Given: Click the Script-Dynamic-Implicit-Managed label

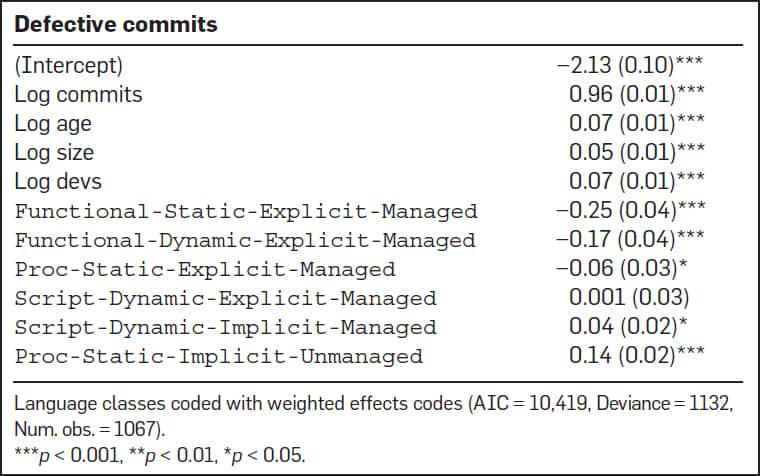Looking at the screenshot, I should coord(225,328).
